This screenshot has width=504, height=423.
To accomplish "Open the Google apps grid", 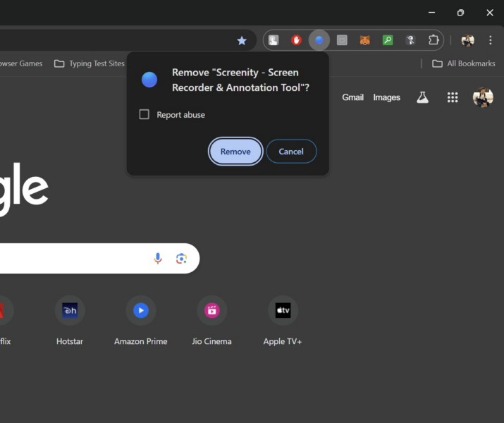I will pyautogui.click(x=453, y=97).
